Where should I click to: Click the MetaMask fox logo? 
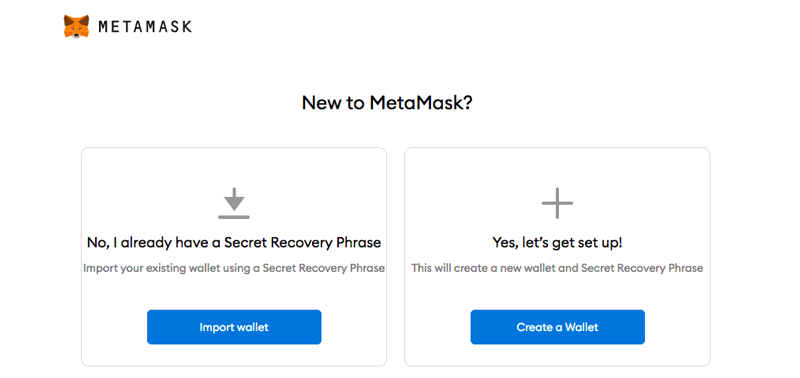click(x=77, y=27)
